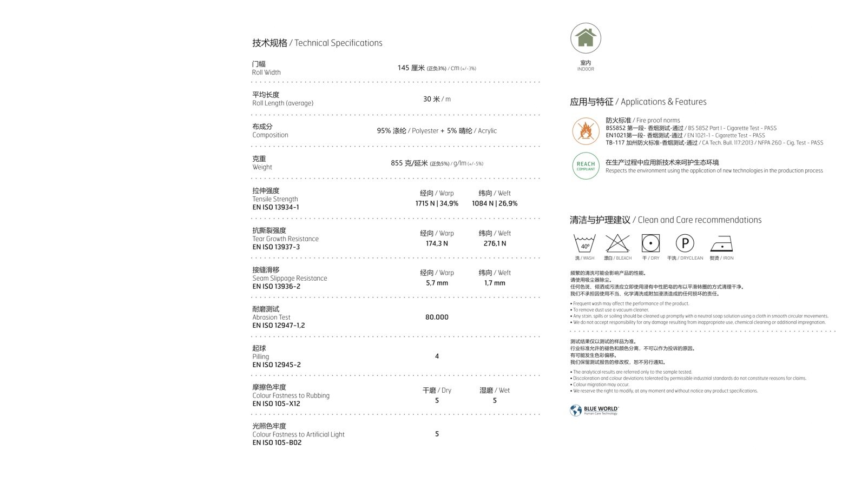Click the 40° wash tub icon
This screenshot has width=868, height=489.
pos(584,243)
